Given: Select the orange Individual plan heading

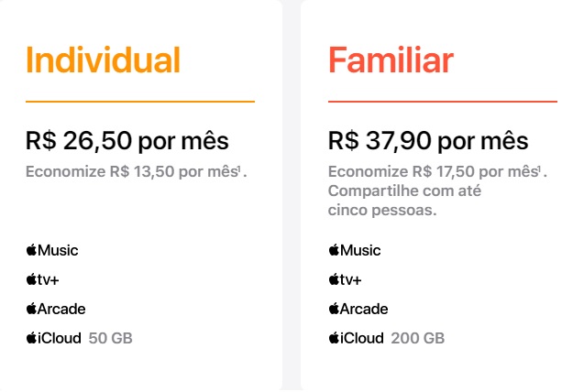Looking at the screenshot, I should 103,60.
